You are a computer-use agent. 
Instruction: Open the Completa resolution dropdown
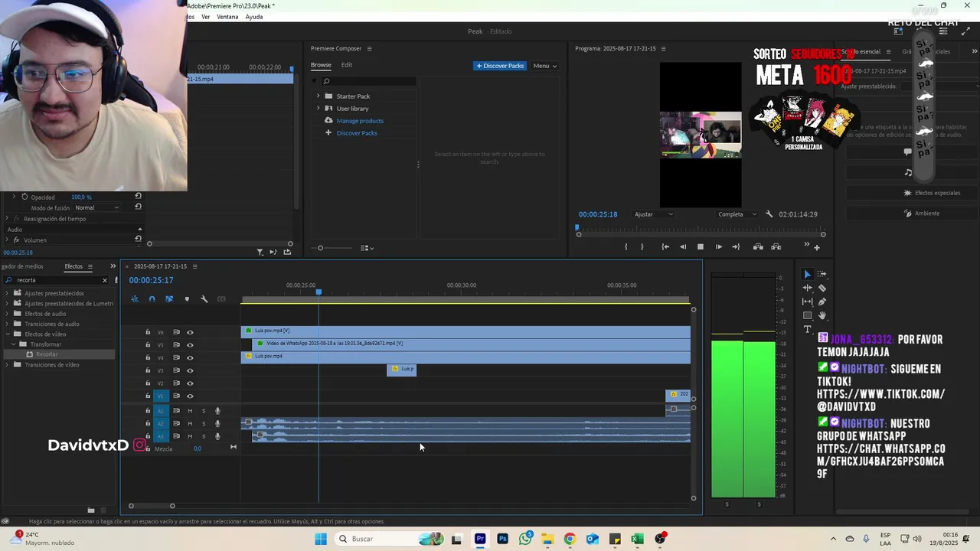tap(737, 214)
